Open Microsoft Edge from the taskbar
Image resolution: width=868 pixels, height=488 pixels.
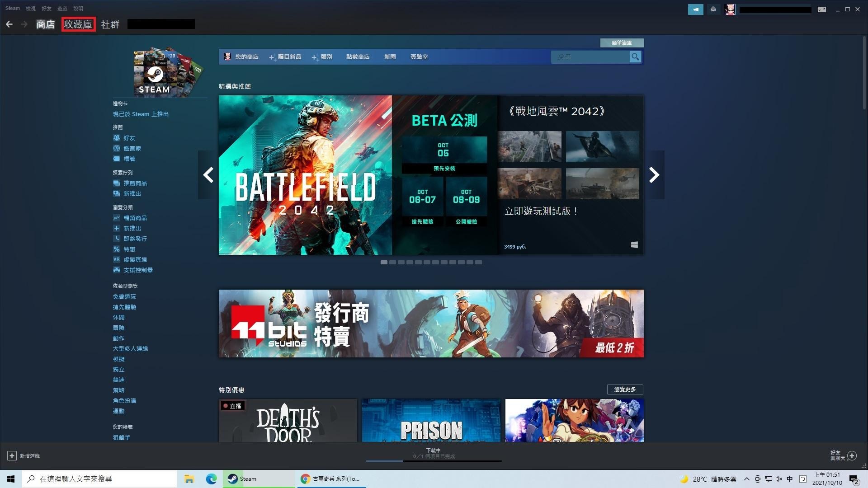point(211,479)
